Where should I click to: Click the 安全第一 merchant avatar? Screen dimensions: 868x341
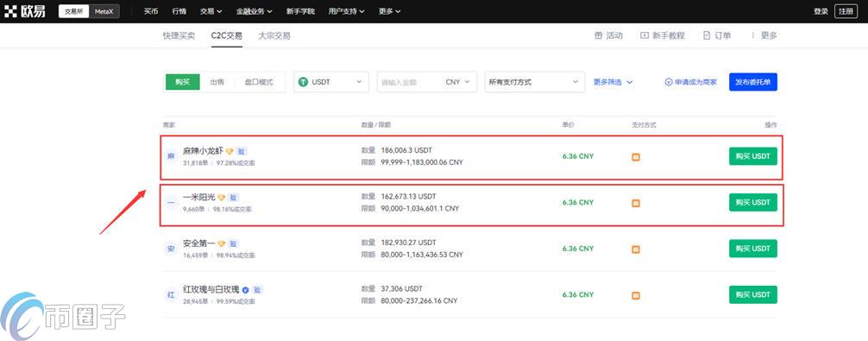[x=171, y=249]
